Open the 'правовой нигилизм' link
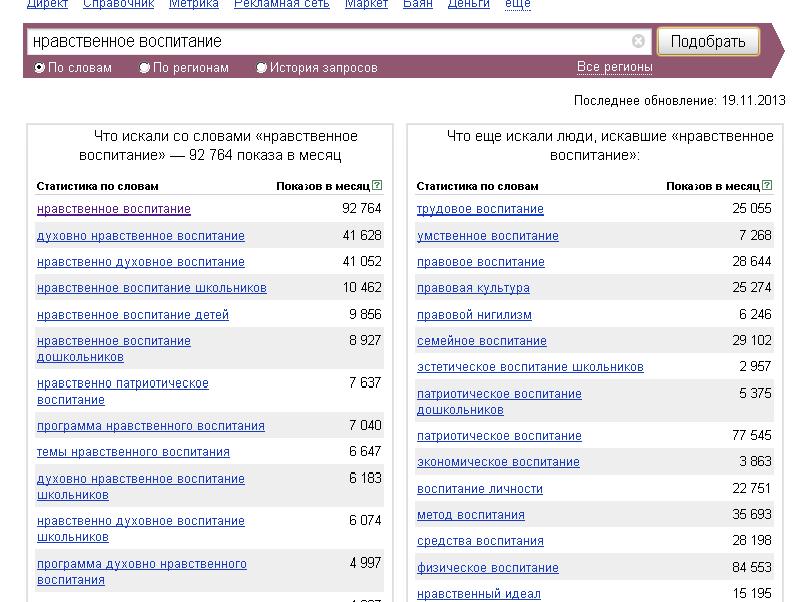This screenshot has height=602, width=794. (474, 314)
